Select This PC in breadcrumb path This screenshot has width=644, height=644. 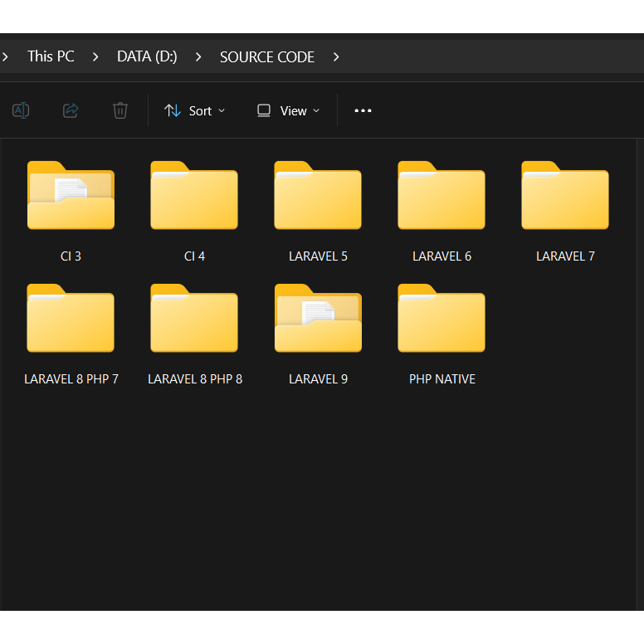pos(51,56)
